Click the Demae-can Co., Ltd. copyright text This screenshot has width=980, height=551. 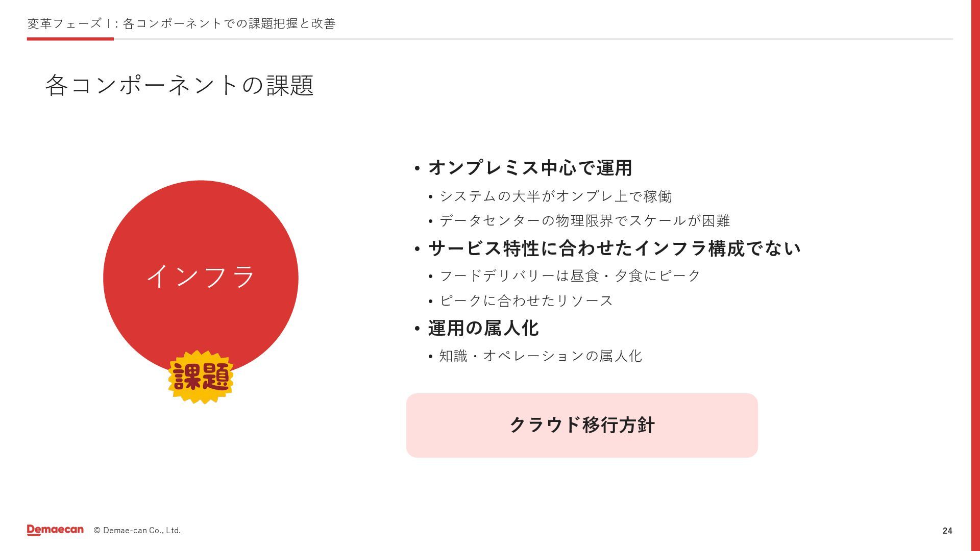tap(137, 531)
